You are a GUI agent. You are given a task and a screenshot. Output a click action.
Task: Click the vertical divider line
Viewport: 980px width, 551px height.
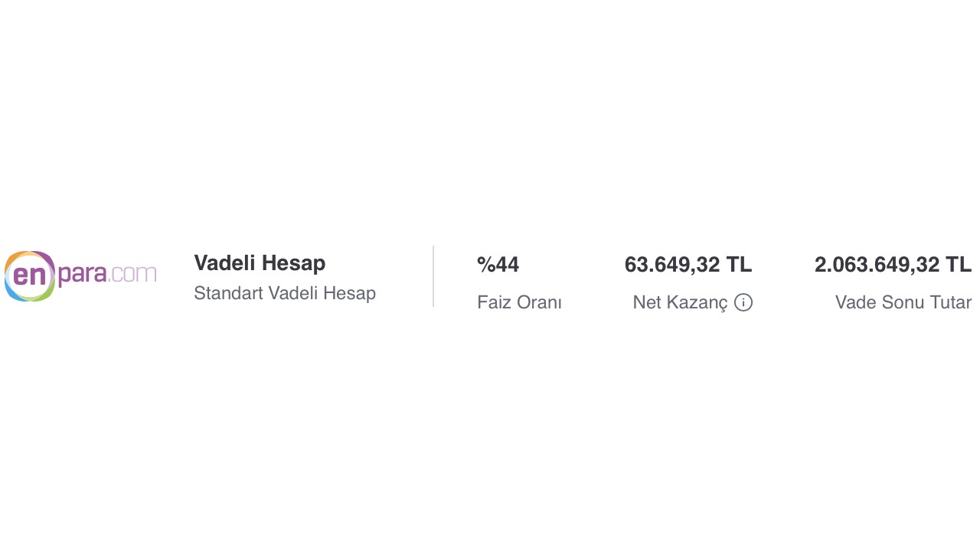click(x=433, y=276)
